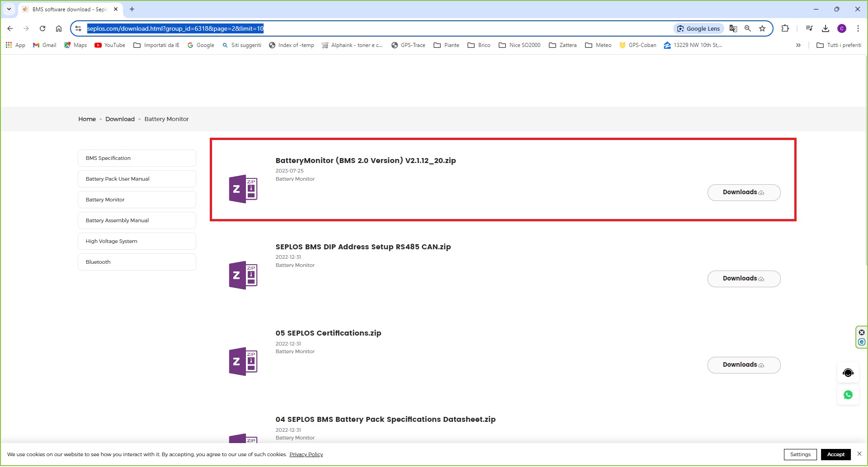868x467 pixels.
Task: Select High Voltage System category
Action: (x=137, y=241)
